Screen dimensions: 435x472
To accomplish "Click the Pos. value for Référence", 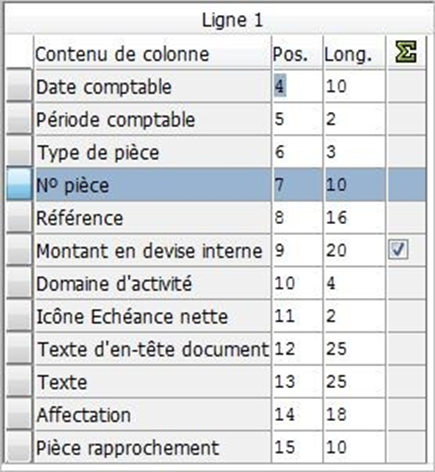I will [297, 217].
